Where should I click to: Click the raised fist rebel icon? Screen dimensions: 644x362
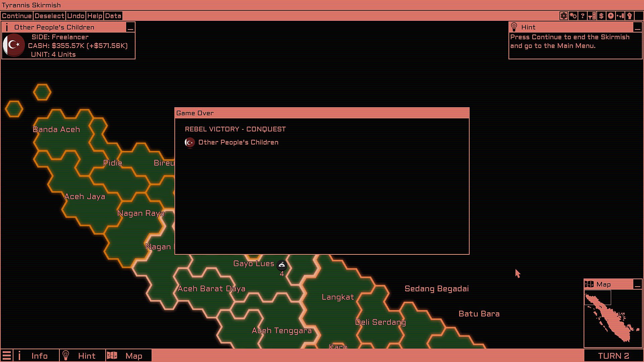click(630, 16)
